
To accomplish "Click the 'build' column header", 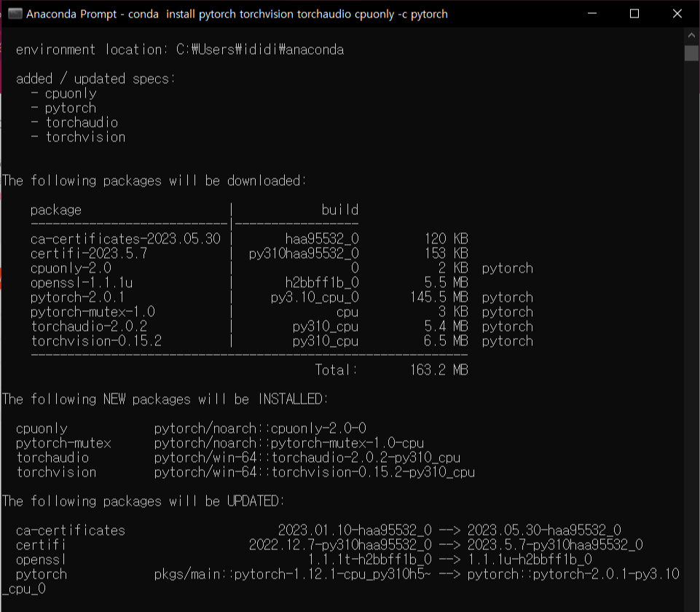I will pos(339,210).
